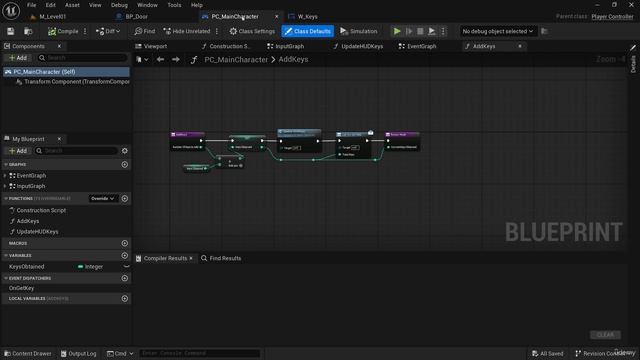
Task: Click PC_MainCharacter in the breadcrumb
Action: 236,60
